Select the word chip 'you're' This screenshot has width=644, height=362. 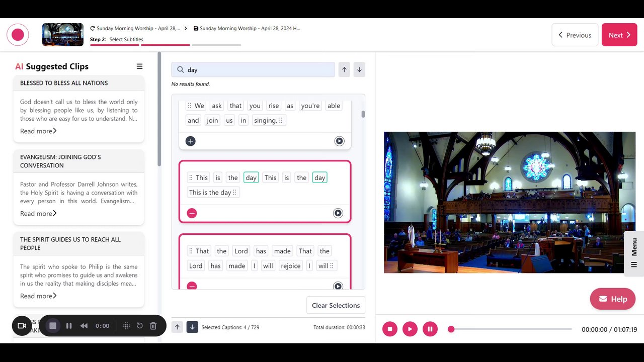(x=310, y=106)
